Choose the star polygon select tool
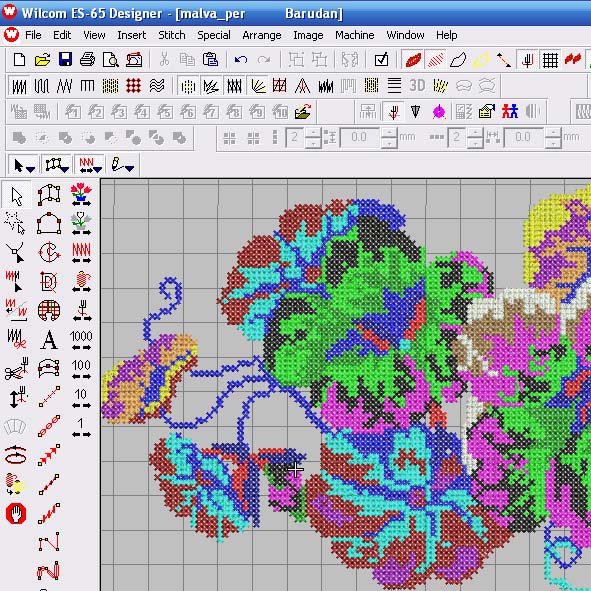The width and height of the screenshot is (591, 591). [x=15, y=224]
